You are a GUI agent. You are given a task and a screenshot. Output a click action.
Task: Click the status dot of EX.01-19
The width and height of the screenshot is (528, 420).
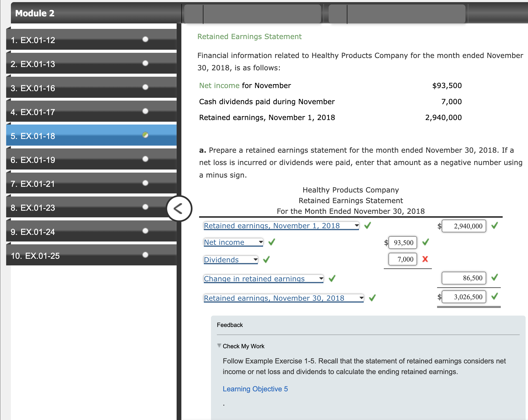tap(145, 159)
